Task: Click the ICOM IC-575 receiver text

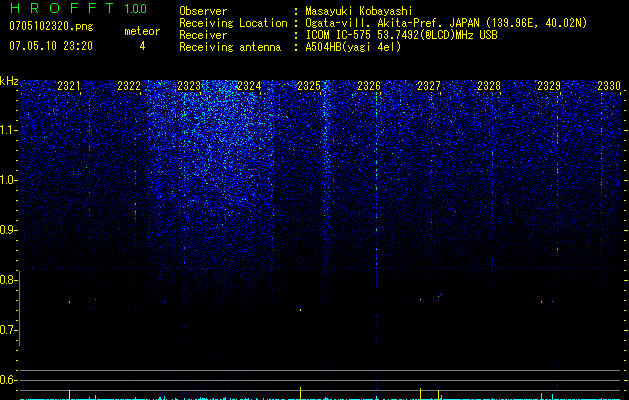Action: pos(401,35)
